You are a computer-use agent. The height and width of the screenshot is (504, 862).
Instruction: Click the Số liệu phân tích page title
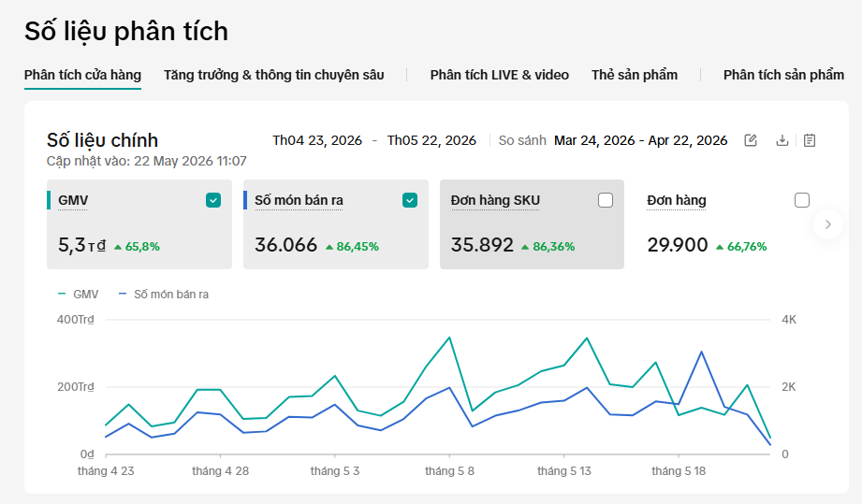126,31
